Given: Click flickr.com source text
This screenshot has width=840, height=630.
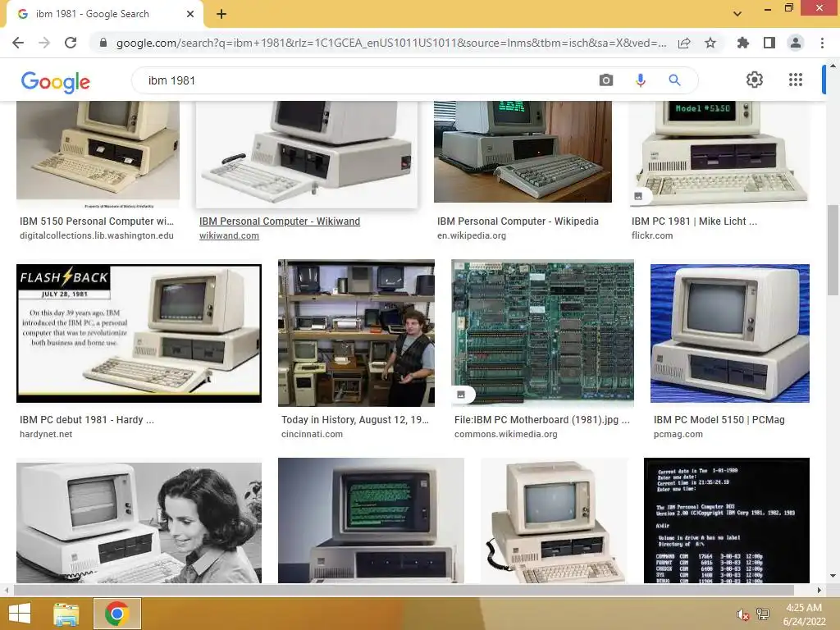Looking at the screenshot, I should coord(652,235).
